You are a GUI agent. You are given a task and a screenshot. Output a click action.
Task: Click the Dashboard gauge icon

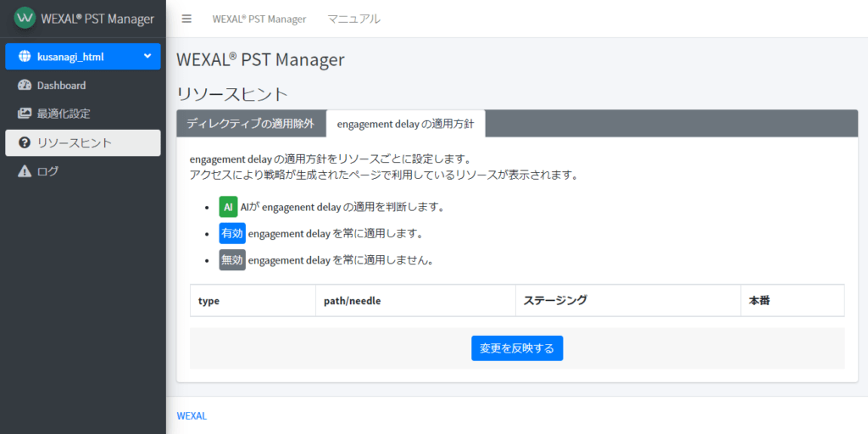tap(25, 86)
